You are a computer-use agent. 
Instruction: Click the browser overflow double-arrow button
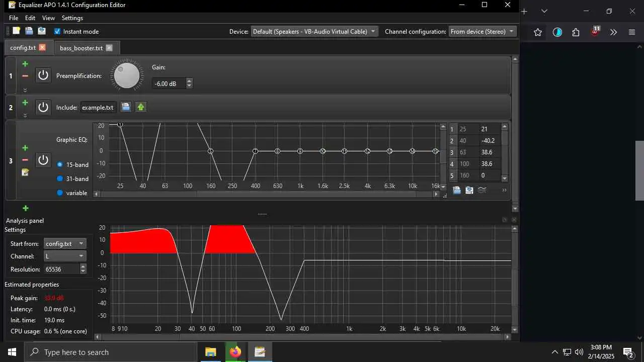(x=613, y=32)
